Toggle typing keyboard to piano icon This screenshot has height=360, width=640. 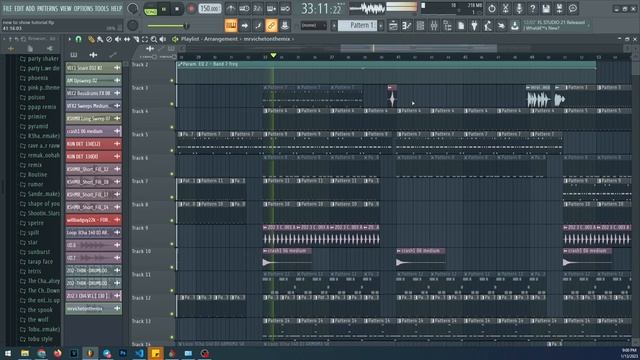tap(231, 26)
